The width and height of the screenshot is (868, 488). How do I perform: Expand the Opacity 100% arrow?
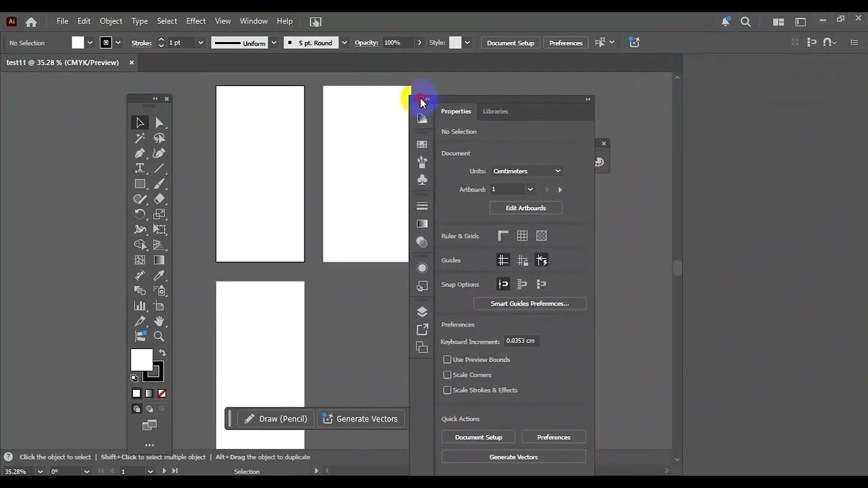click(x=419, y=43)
